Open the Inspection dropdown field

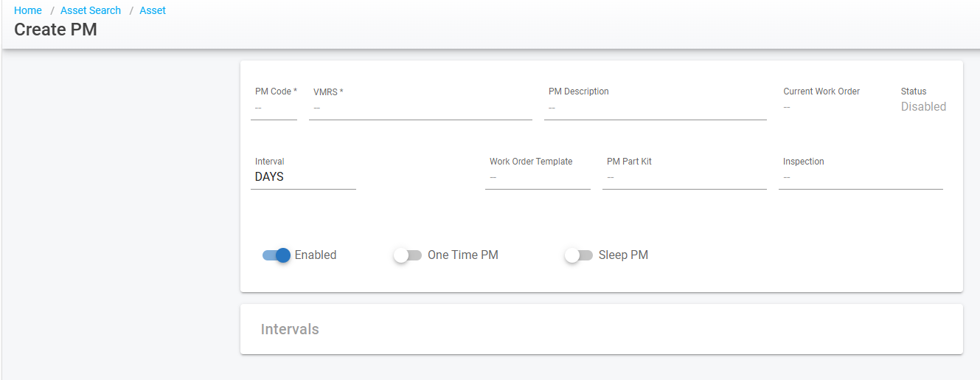pos(861,177)
